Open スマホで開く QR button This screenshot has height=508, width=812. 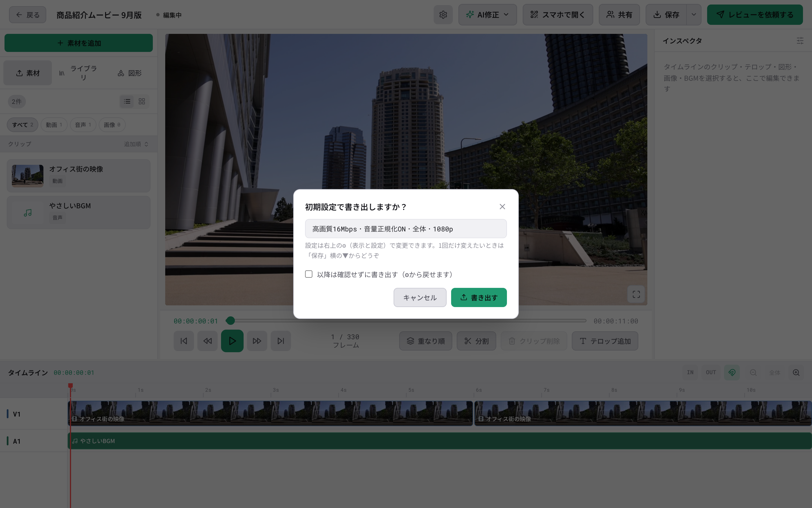(x=557, y=15)
